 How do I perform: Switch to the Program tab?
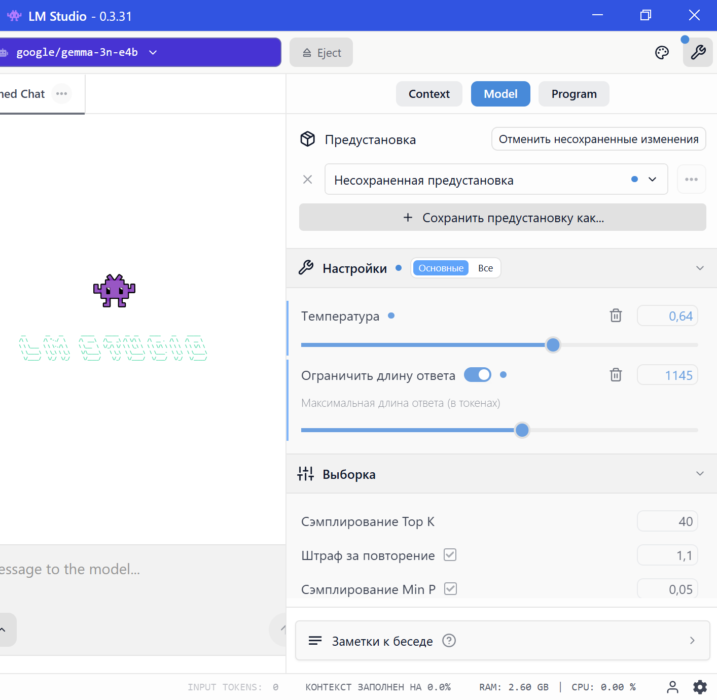(574, 94)
